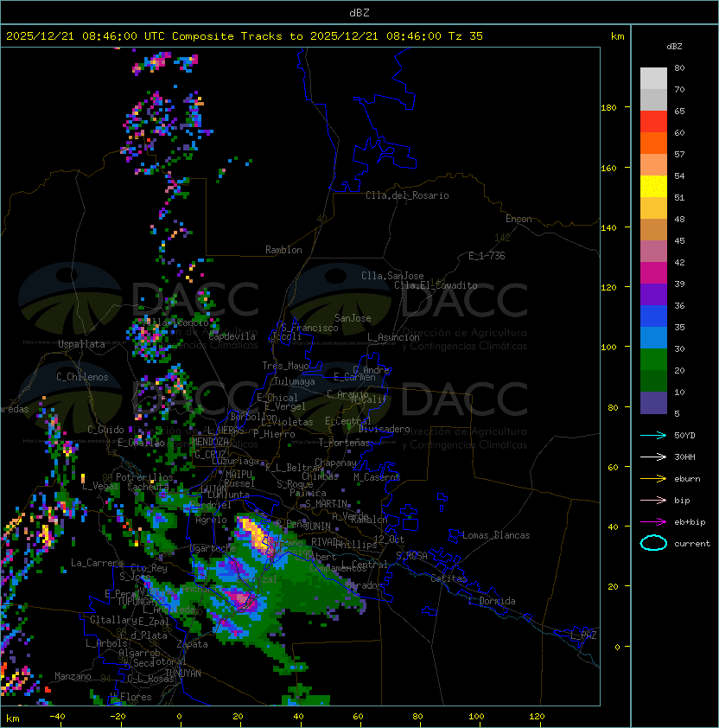Pick the red 65 dBZ legend swatch
The image size is (719, 728).
(x=653, y=121)
